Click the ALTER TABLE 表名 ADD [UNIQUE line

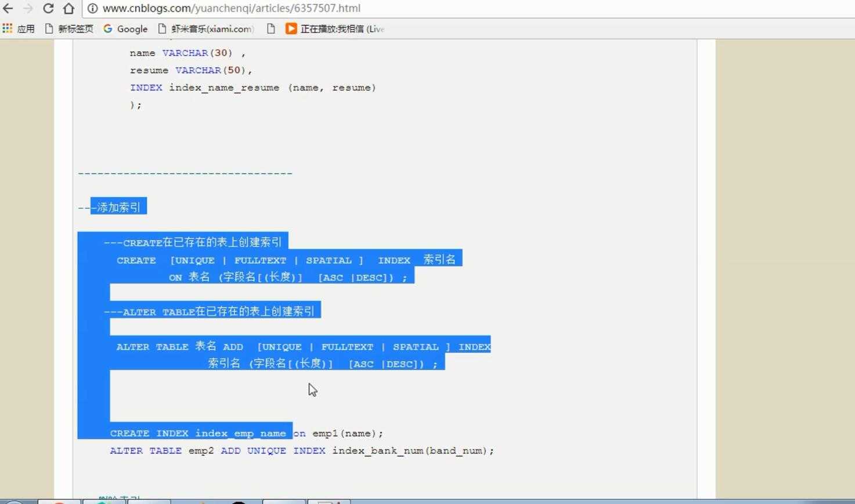304,346
